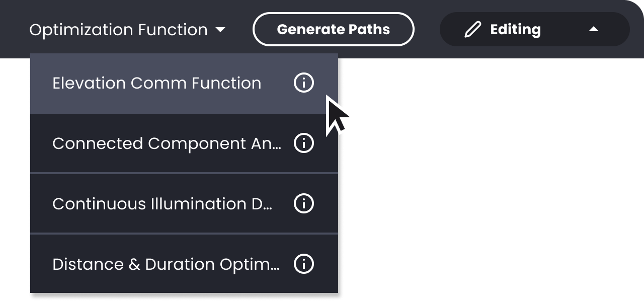
Task: Click the Editing mode text
Action: pos(515,30)
